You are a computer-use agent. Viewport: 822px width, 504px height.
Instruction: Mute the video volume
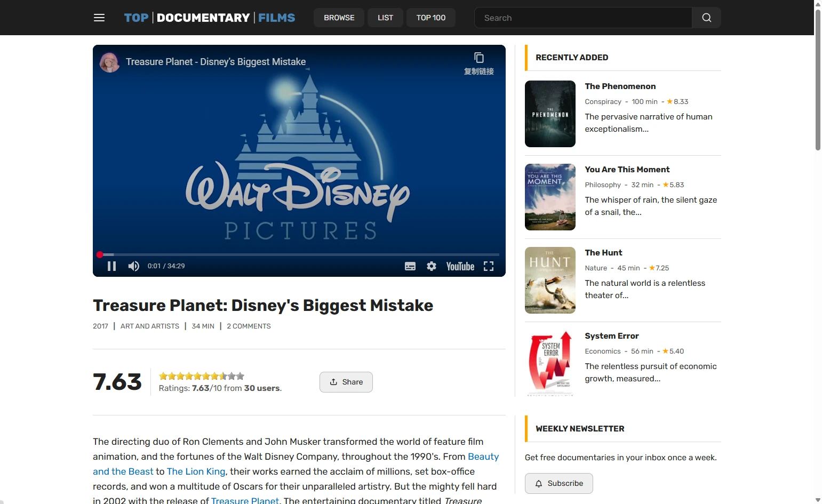pyautogui.click(x=134, y=266)
